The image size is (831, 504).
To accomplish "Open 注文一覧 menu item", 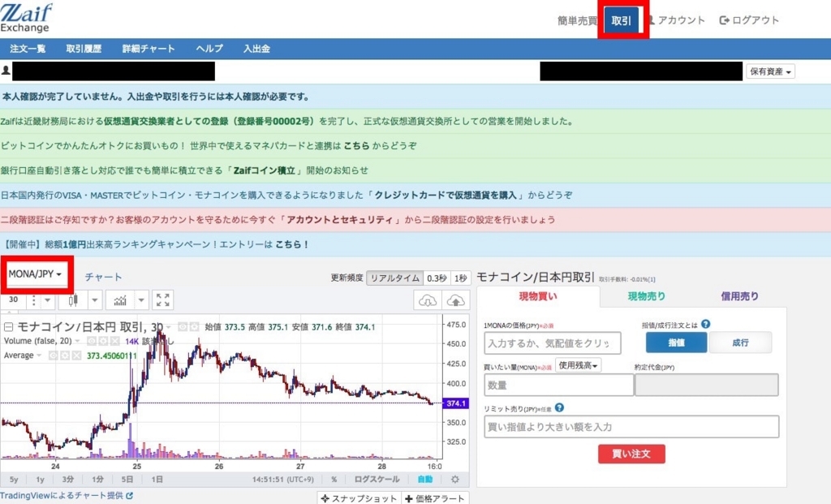I will pos(28,49).
